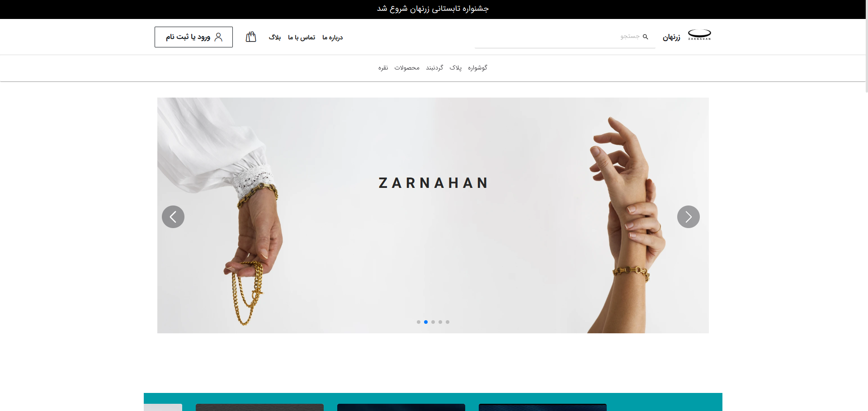The width and height of the screenshot is (868, 411).
Task: Click the search magnifier icon
Action: (x=646, y=37)
